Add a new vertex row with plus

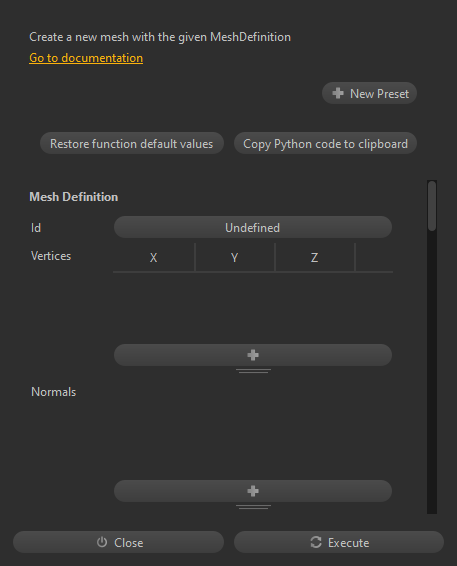(253, 355)
